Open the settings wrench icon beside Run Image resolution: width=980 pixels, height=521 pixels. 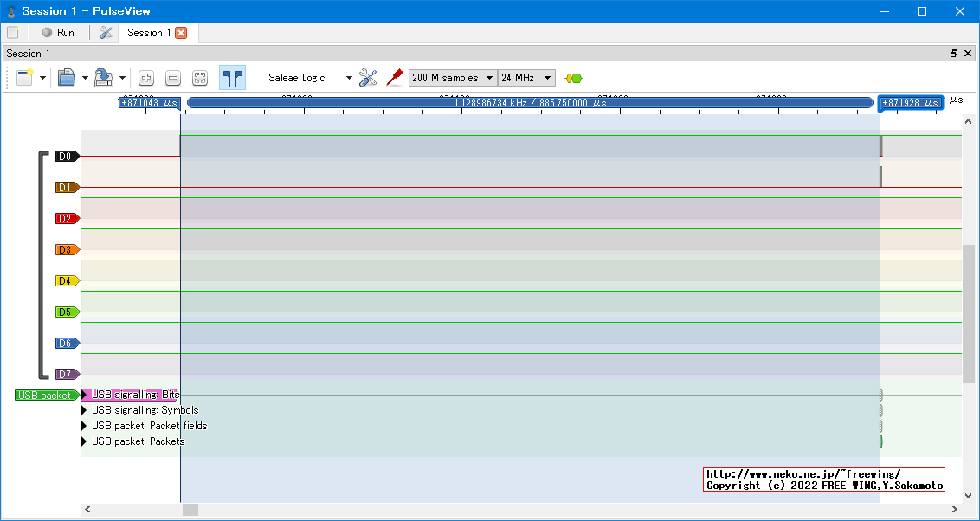tap(106, 33)
